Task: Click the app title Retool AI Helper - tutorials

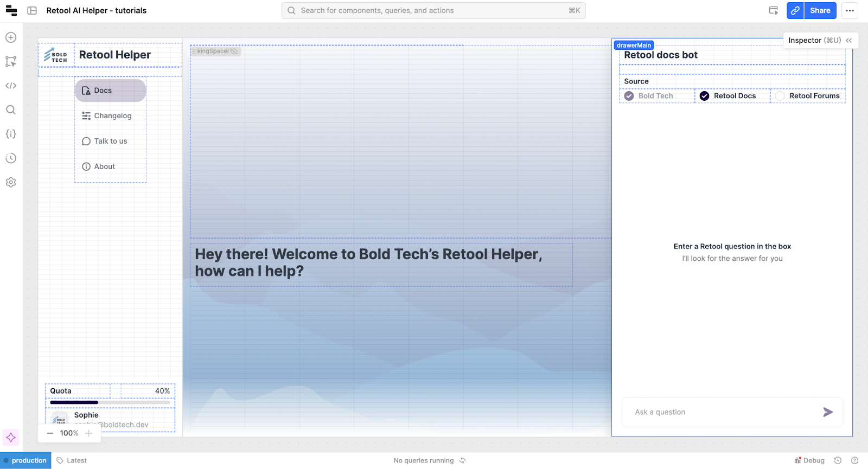Action: [x=97, y=11]
